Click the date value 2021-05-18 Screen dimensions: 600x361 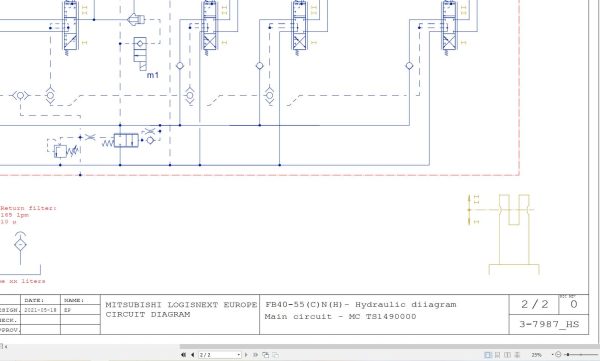click(x=40, y=310)
